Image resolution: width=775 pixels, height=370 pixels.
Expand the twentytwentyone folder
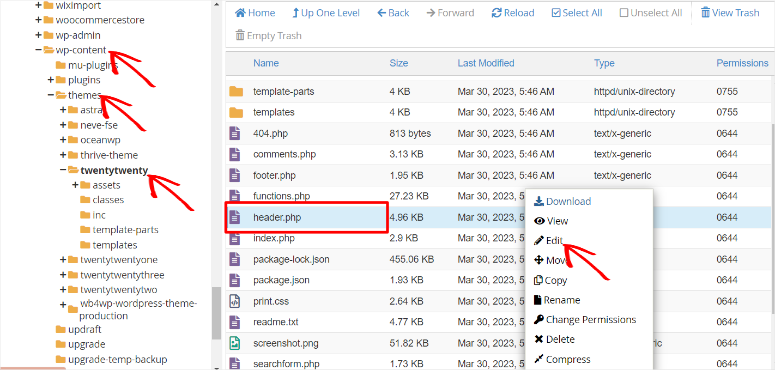click(63, 260)
